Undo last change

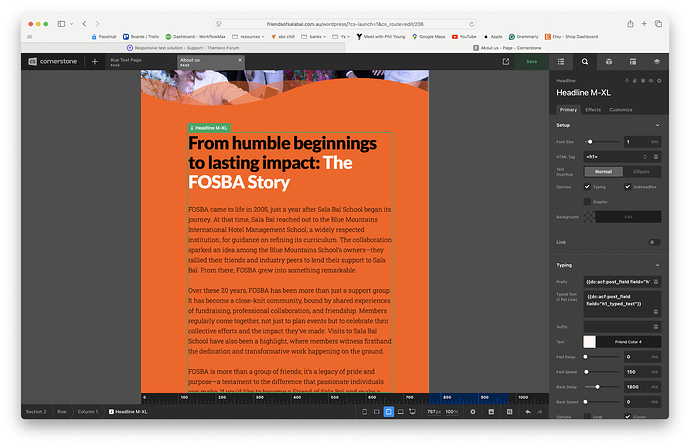pyautogui.click(x=528, y=412)
